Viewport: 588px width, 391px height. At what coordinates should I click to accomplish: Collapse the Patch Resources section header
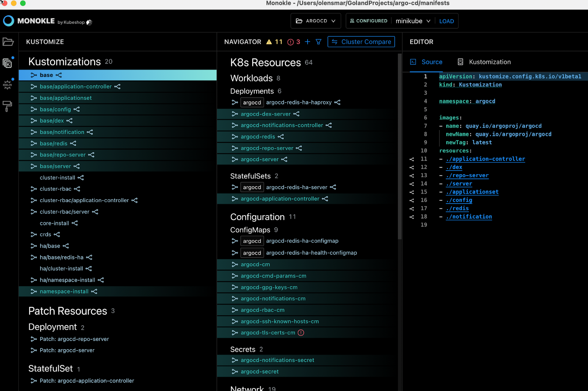(x=68, y=311)
